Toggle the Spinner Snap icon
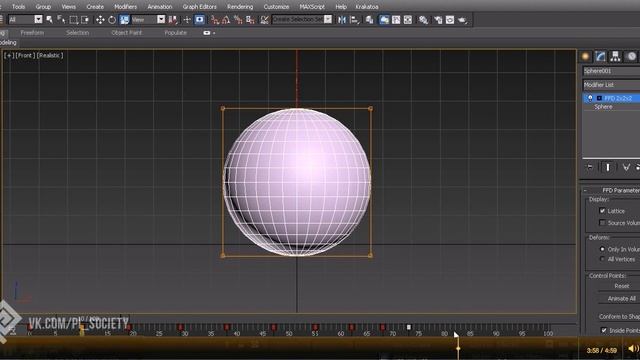Viewport: 640px width, 360px height. [x=250, y=20]
